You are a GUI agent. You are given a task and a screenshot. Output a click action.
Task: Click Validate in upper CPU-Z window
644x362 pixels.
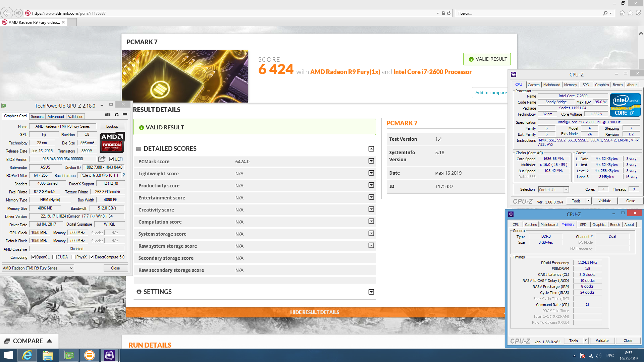point(605,201)
